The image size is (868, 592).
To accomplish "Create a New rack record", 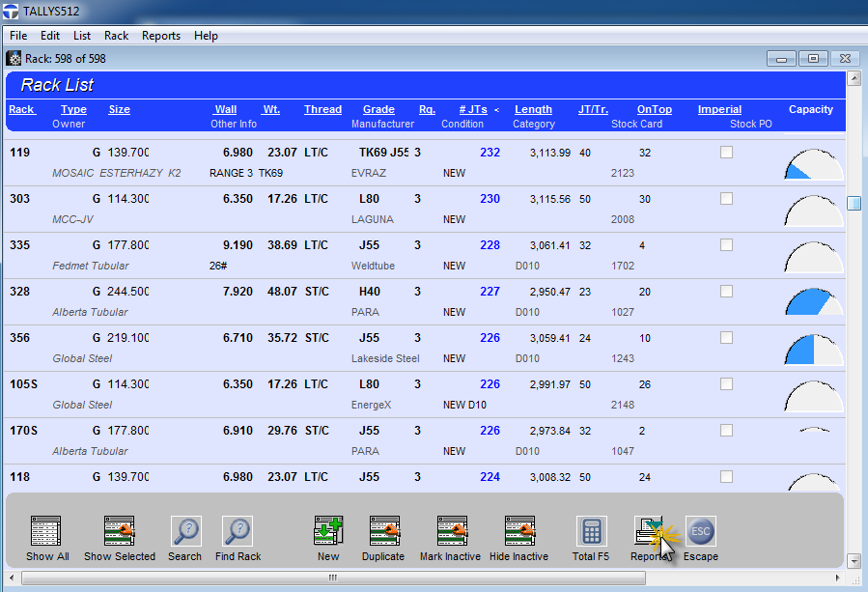I will coord(328,531).
